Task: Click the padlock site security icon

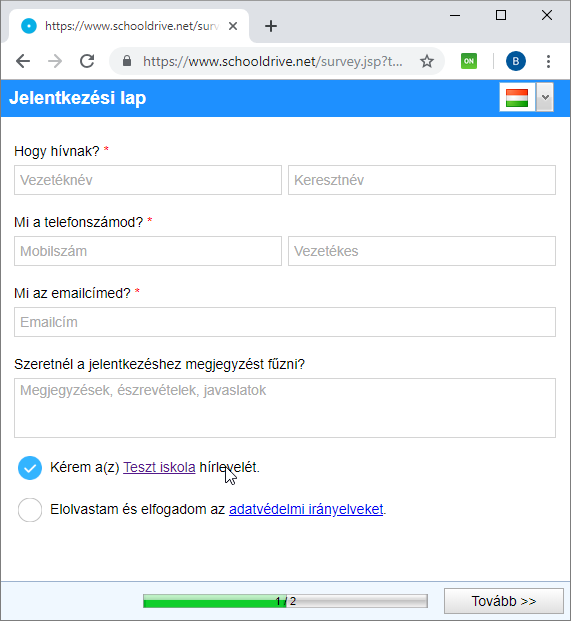Action: [x=127, y=61]
